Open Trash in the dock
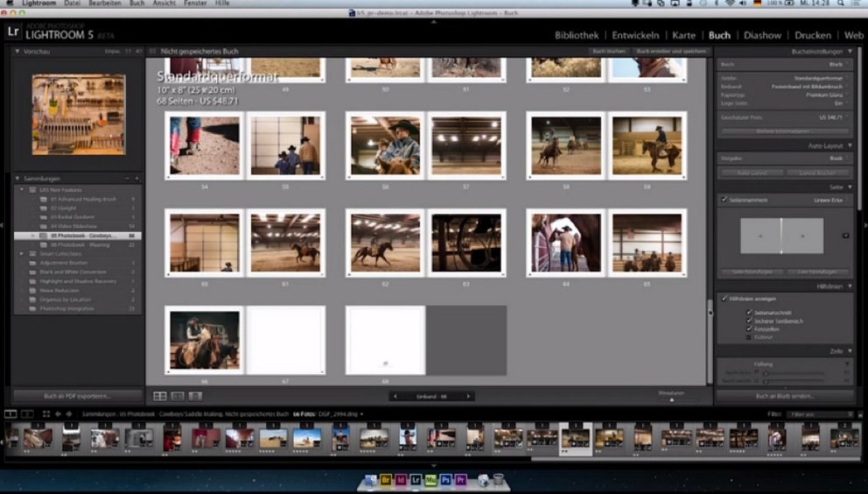The image size is (868, 494). (498, 480)
